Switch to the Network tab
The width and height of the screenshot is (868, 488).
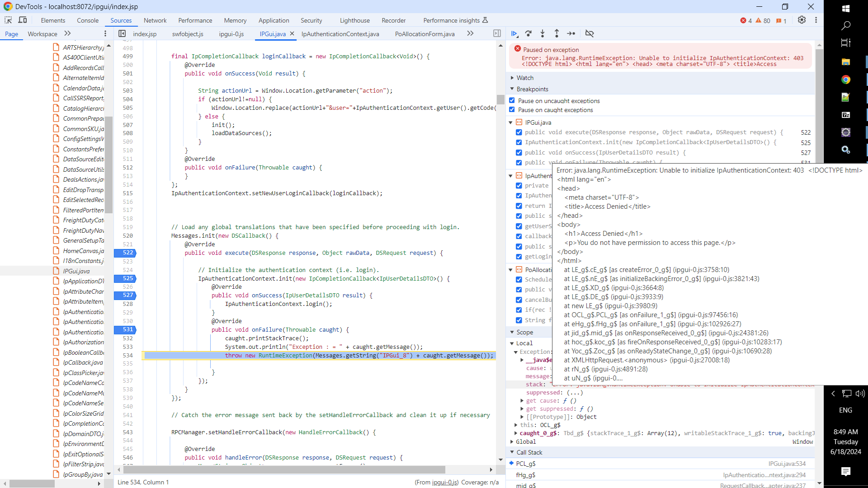(x=155, y=20)
